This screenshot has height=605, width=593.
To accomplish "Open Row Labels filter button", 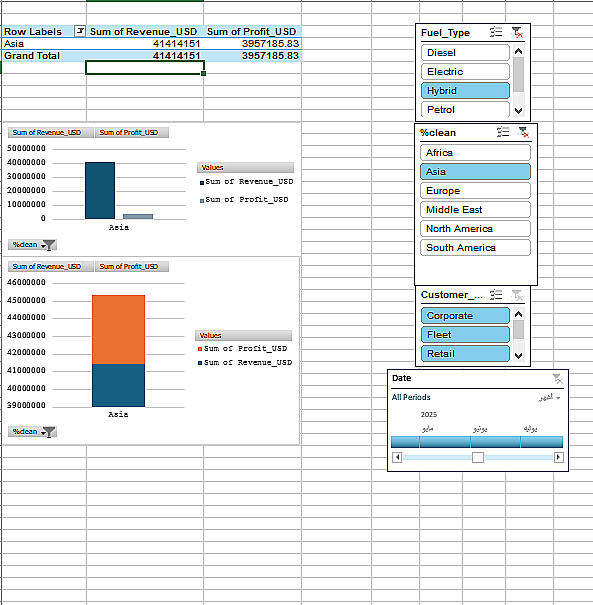I will pos(79,31).
